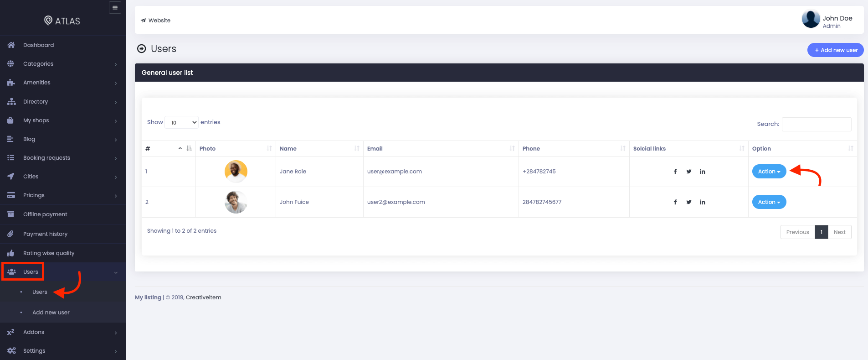The height and width of the screenshot is (360, 868).
Task: Click the Cities location arrow icon
Action: tap(11, 177)
